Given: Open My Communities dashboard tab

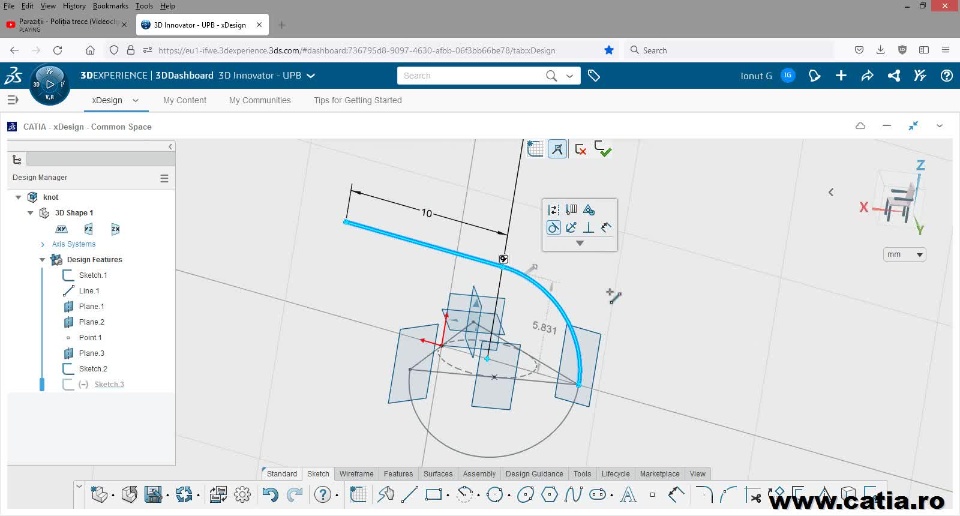Looking at the screenshot, I should (260, 100).
